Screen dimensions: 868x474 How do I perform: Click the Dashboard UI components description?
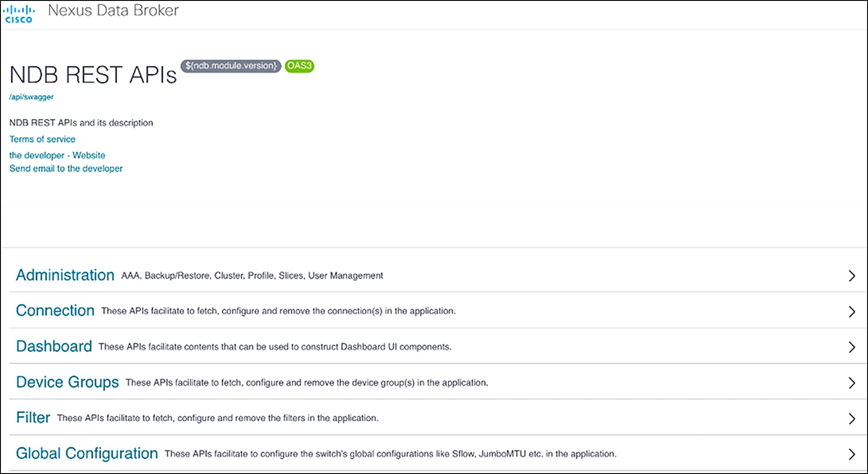[275, 347]
